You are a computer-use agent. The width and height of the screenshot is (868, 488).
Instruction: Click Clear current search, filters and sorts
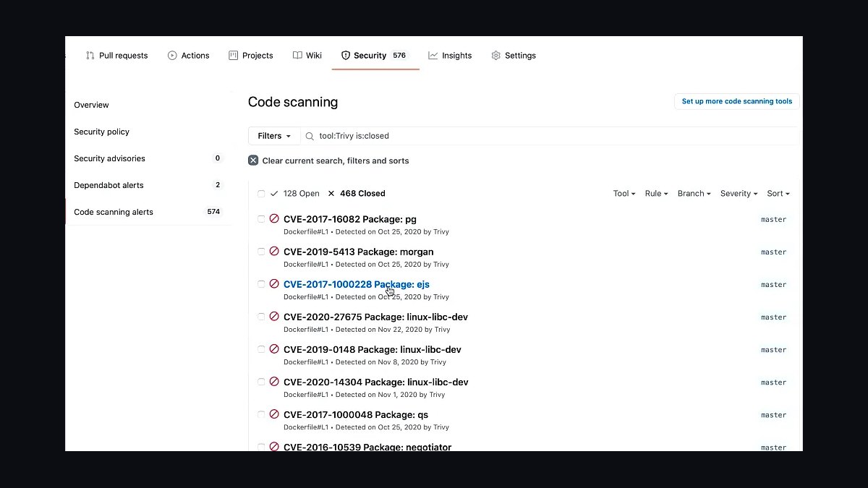(x=328, y=160)
